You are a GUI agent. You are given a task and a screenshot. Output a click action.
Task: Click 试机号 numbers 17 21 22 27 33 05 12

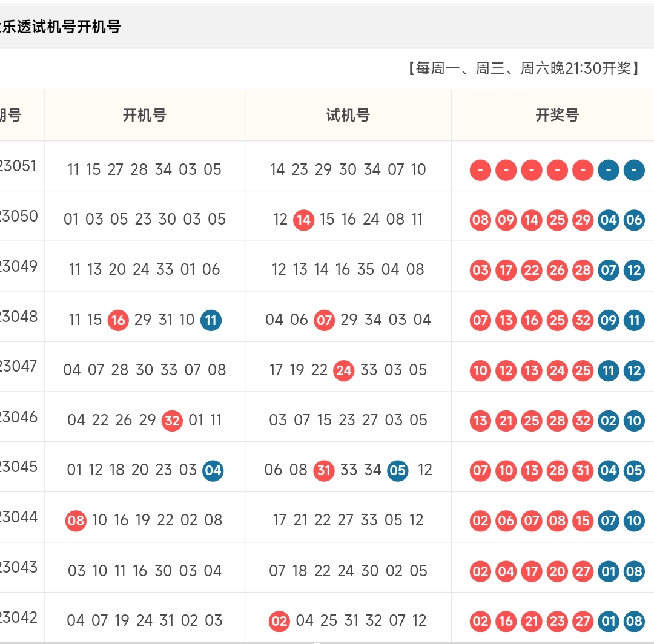(348, 520)
